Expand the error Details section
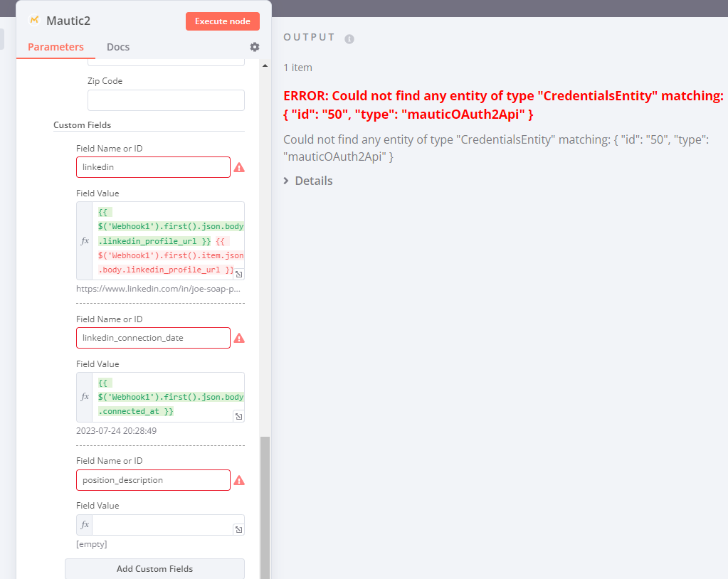Viewport: 728px width, 579px height. click(308, 181)
